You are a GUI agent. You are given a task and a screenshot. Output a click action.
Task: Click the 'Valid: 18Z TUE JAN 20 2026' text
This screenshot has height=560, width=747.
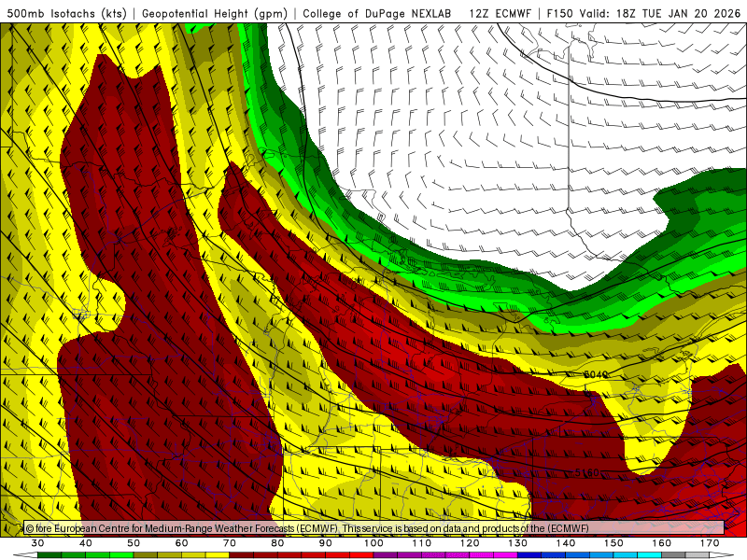(662, 13)
